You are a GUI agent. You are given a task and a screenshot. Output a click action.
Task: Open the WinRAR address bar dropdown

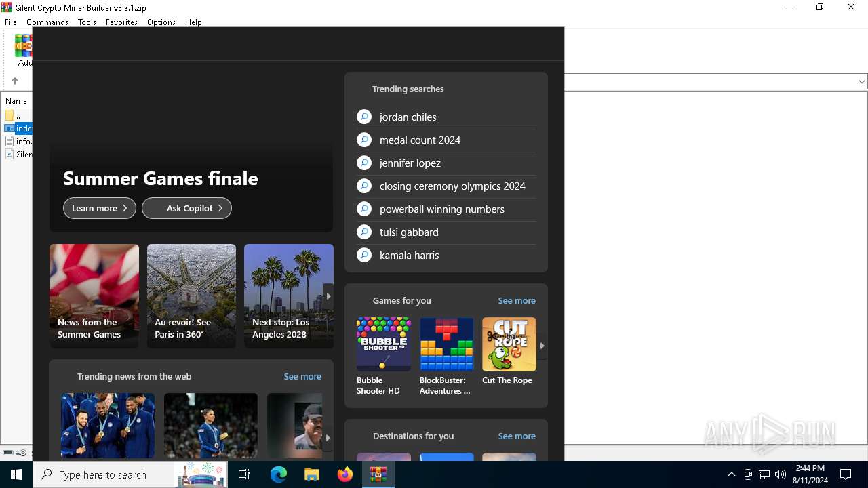[x=861, y=81]
